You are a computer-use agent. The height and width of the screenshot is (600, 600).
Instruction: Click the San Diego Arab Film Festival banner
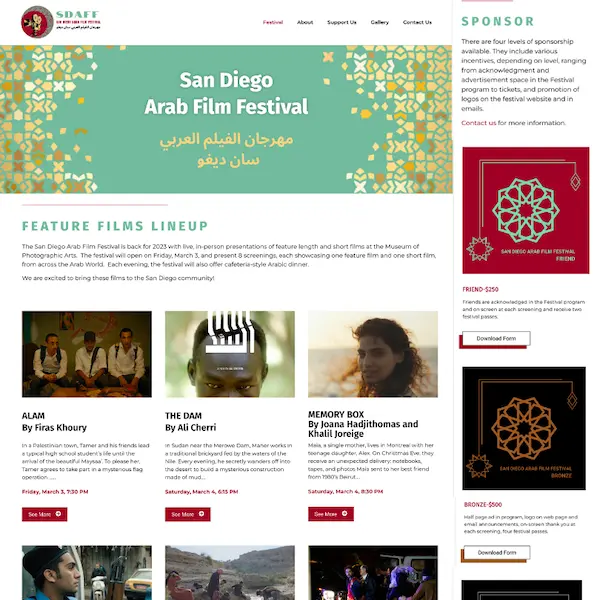[x=226, y=119]
